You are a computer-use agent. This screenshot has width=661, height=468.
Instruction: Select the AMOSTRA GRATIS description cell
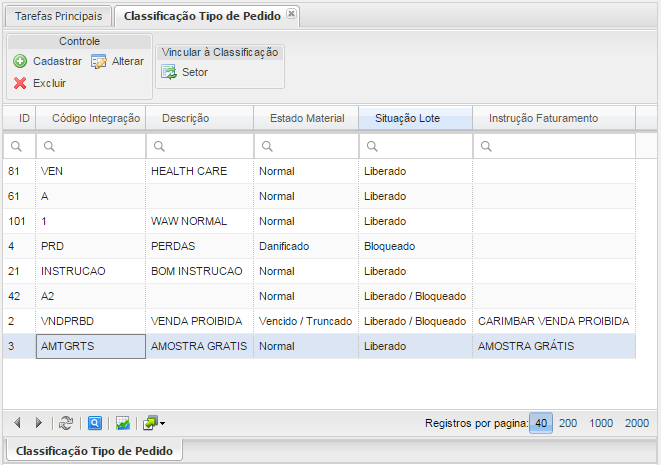point(200,346)
